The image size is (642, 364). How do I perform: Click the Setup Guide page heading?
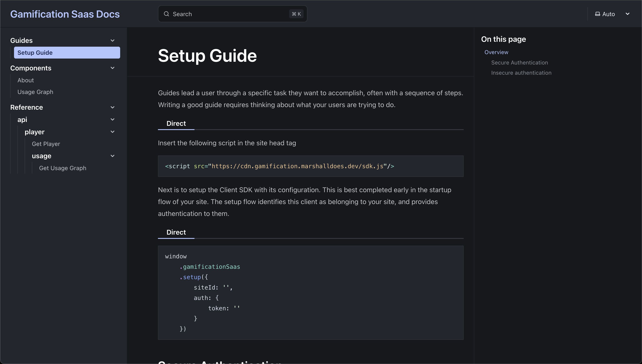(x=207, y=56)
